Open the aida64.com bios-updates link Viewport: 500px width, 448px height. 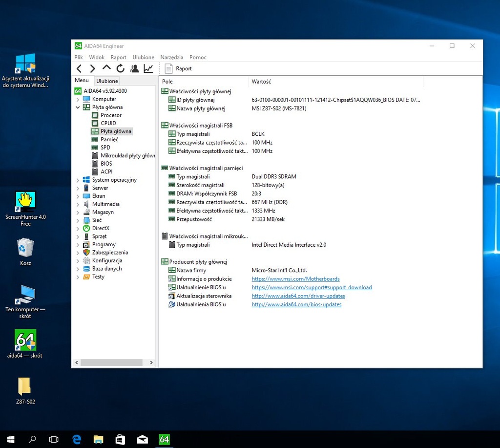click(296, 304)
